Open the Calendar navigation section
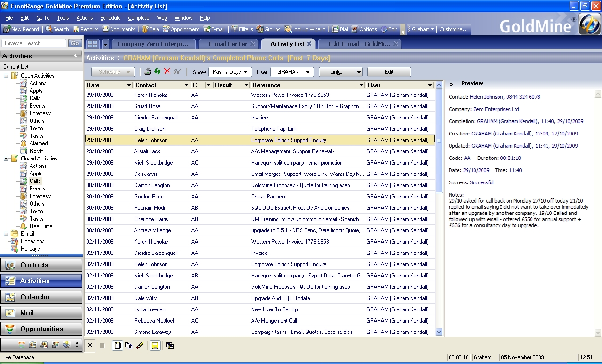The image size is (602, 364). click(41, 297)
